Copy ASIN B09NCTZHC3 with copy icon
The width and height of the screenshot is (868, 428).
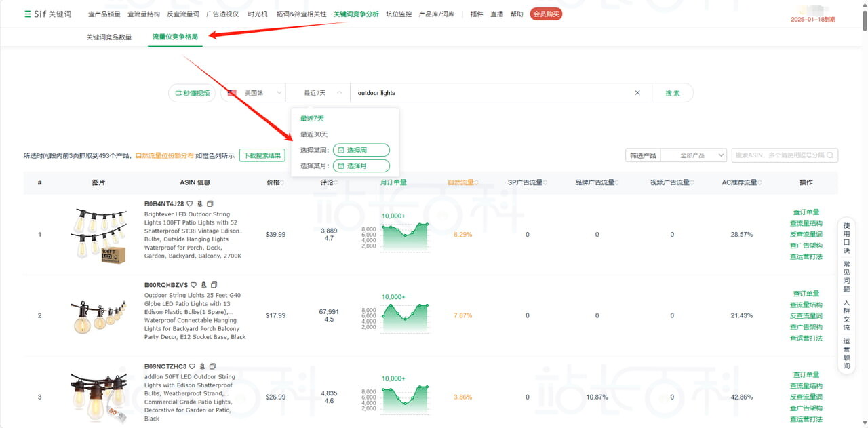tap(212, 366)
